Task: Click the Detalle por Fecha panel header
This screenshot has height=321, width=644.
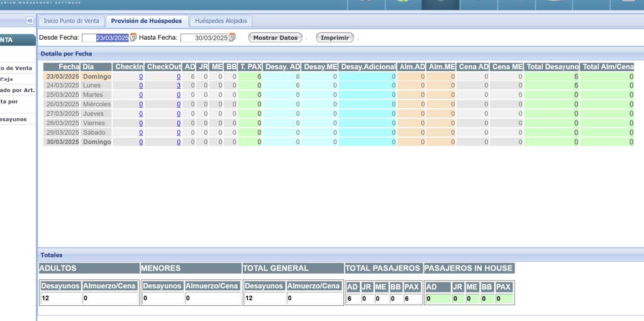Action: [66, 54]
